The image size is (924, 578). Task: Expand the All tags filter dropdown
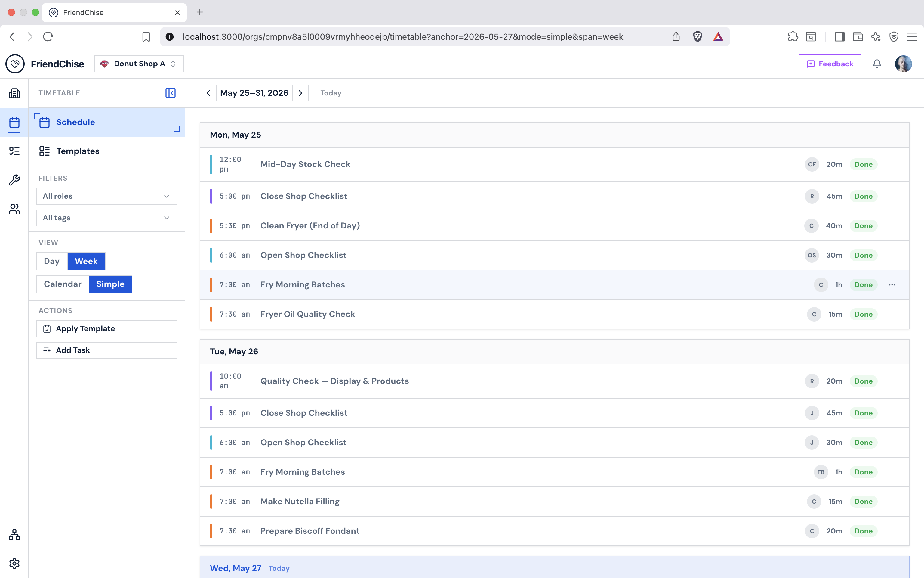[x=106, y=218]
